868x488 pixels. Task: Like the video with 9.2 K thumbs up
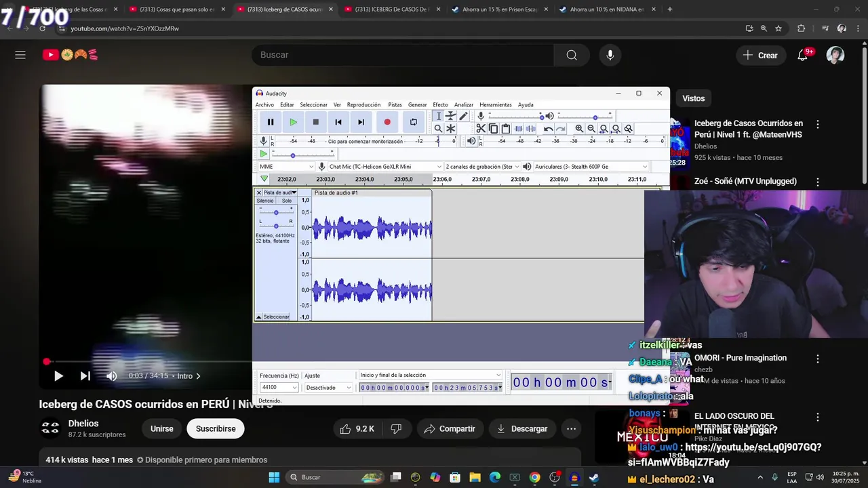coord(357,429)
